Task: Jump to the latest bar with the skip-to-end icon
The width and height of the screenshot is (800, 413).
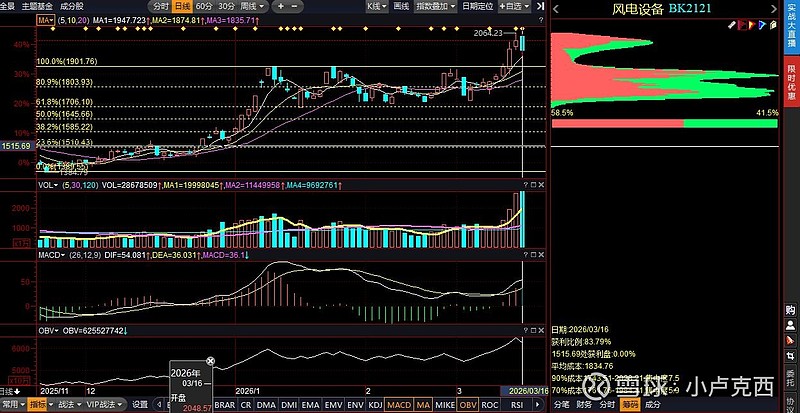Action: click(540, 6)
